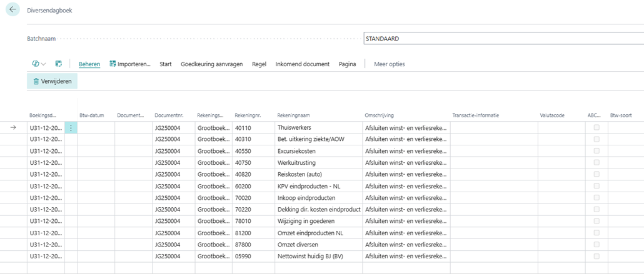
Task: Select the row arrow indicator of first line
Action: pos(13,128)
